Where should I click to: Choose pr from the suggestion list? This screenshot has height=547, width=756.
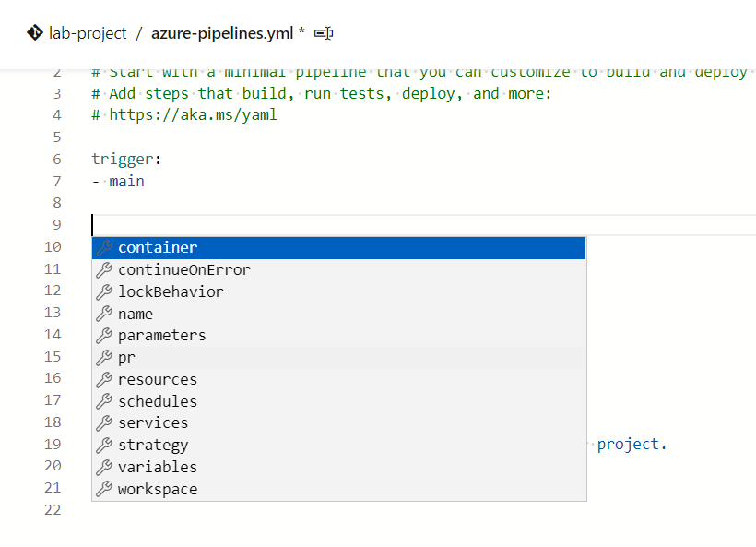pos(126,357)
